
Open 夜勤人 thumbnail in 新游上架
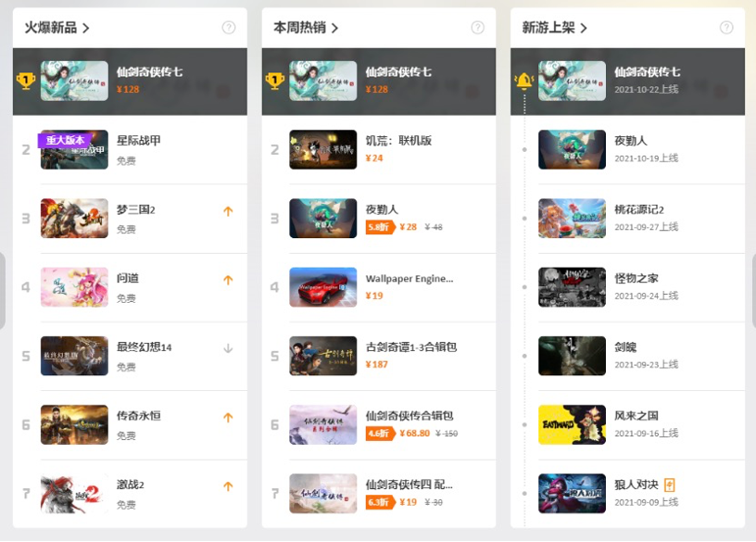[572, 149]
